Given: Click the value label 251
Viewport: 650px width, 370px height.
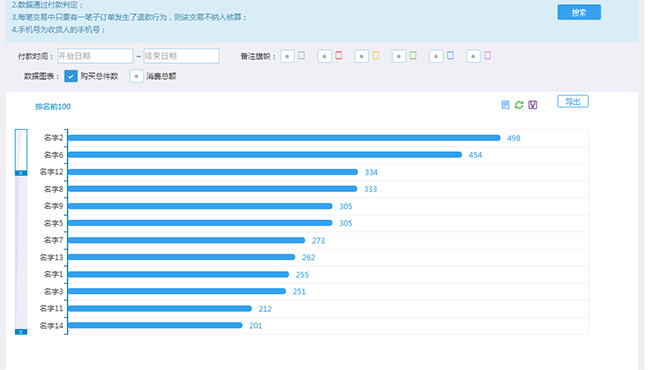Looking at the screenshot, I should point(299,292).
